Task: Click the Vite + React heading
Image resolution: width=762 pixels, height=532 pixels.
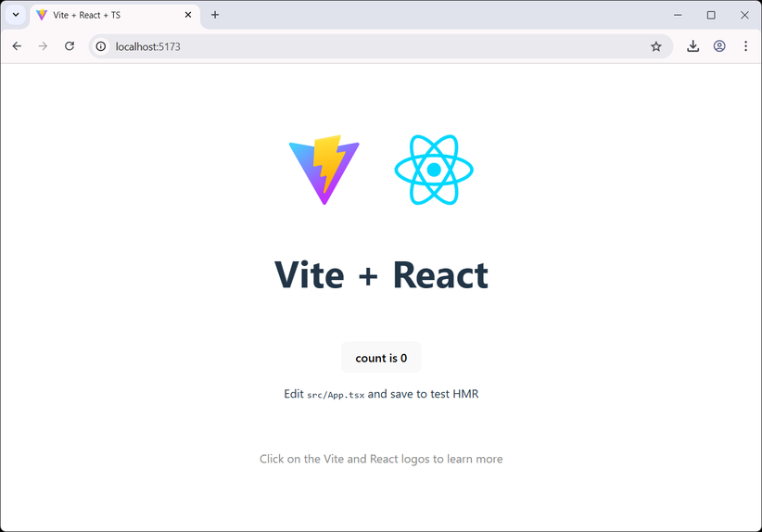Action: click(x=381, y=275)
